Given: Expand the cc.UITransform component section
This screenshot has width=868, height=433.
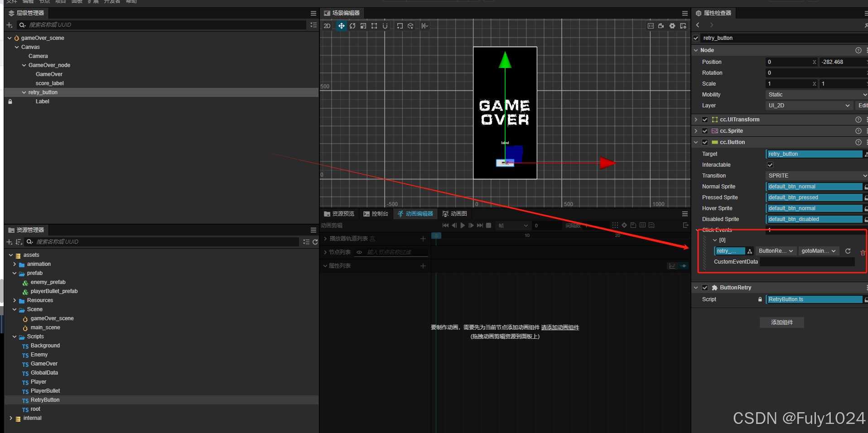Looking at the screenshot, I should 696,120.
